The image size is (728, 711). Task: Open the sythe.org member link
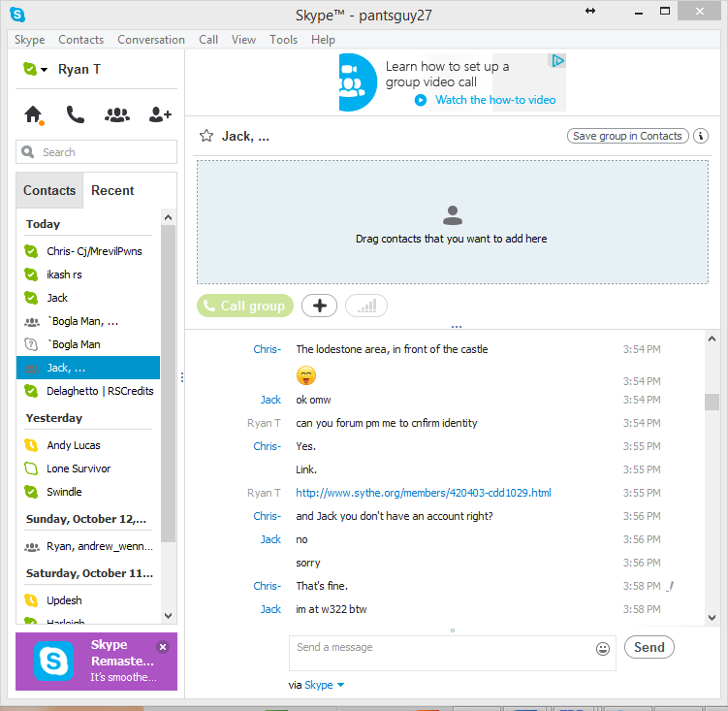[x=424, y=493]
